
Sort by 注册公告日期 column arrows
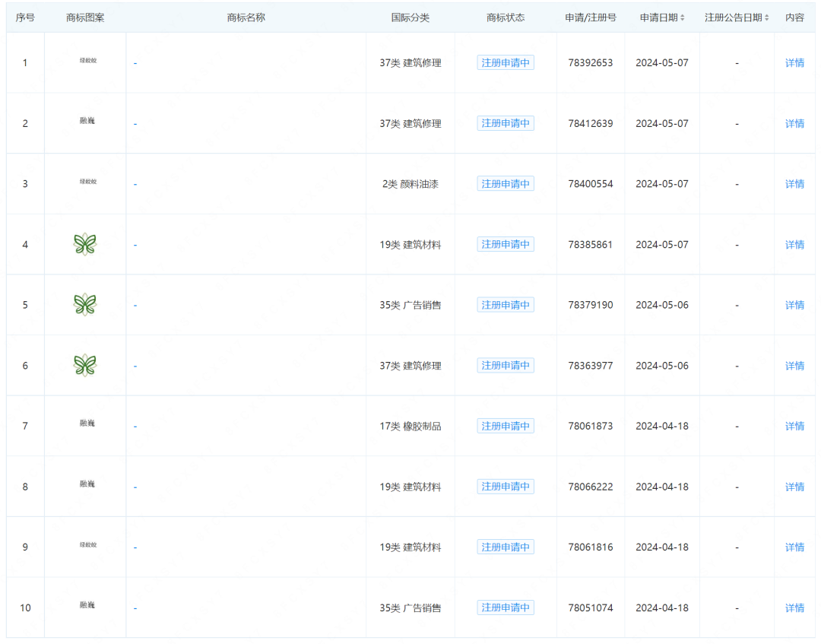(766, 17)
